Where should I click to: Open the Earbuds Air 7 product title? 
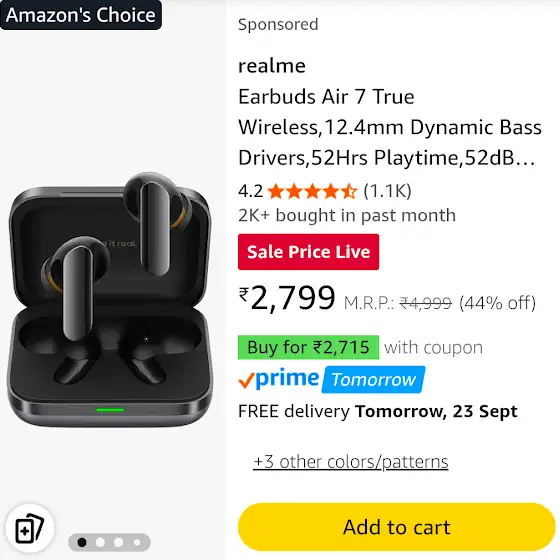tap(390, 127)
